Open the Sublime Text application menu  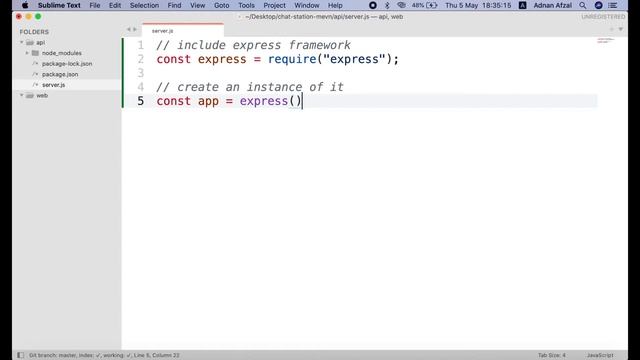[x=59, y=5]
